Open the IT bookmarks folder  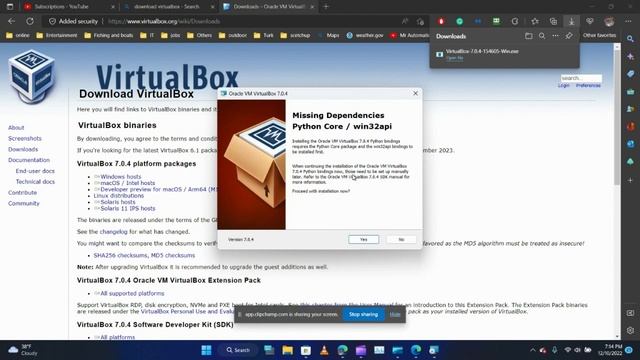click(x=147, y=36)
